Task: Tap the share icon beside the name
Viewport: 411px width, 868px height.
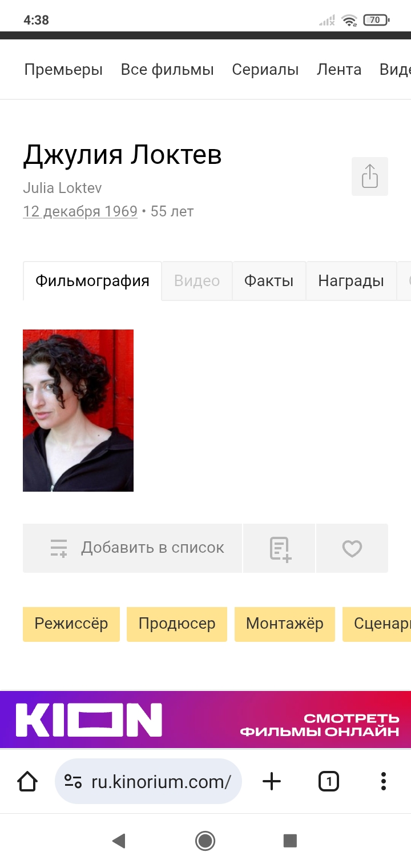Action: (x=370, y=176)
